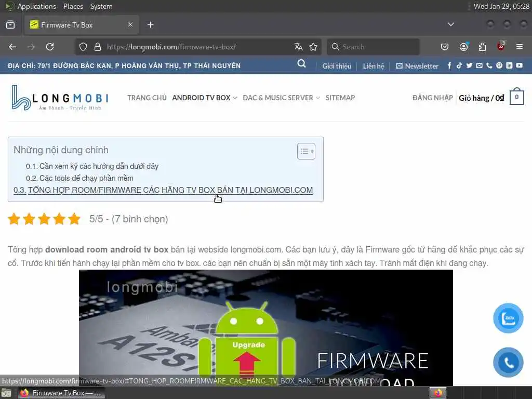Rate with the first star
This screenshot has height=399, width=532.
tap(14, 219)
